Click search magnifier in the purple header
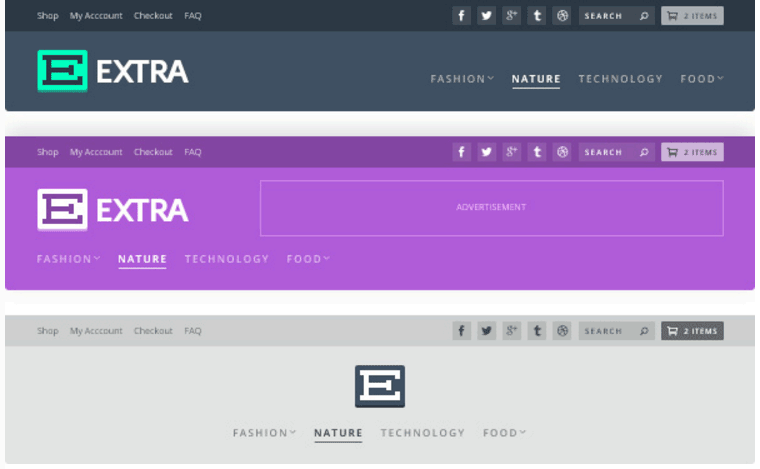 (644, 152)
